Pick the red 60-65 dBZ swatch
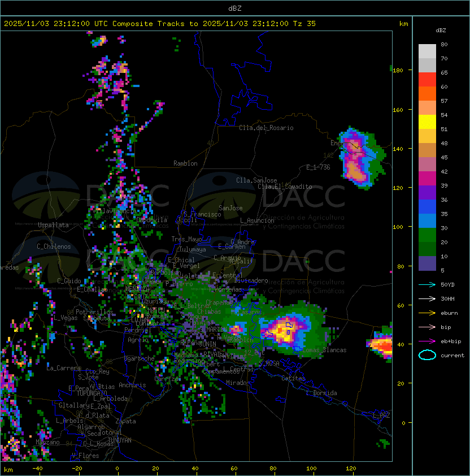Image resolution: width=470 pixels, height=476 pixels. 427,80
